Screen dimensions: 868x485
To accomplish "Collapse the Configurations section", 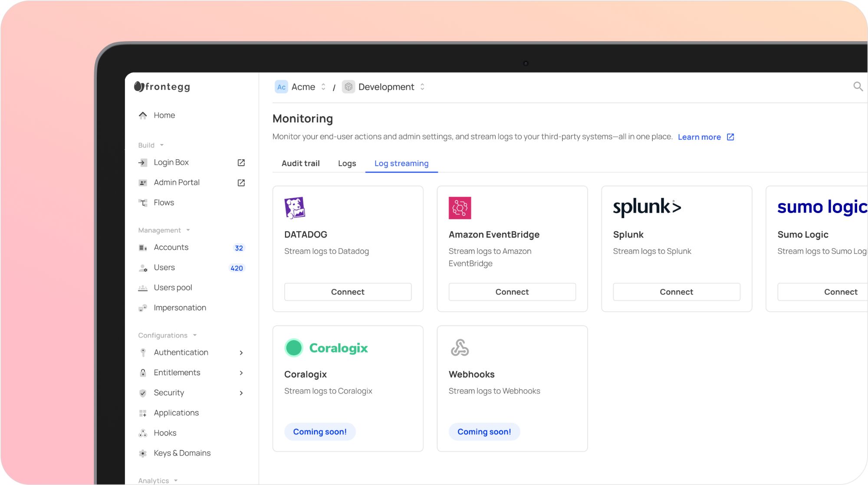I will [x=168, y=335].
